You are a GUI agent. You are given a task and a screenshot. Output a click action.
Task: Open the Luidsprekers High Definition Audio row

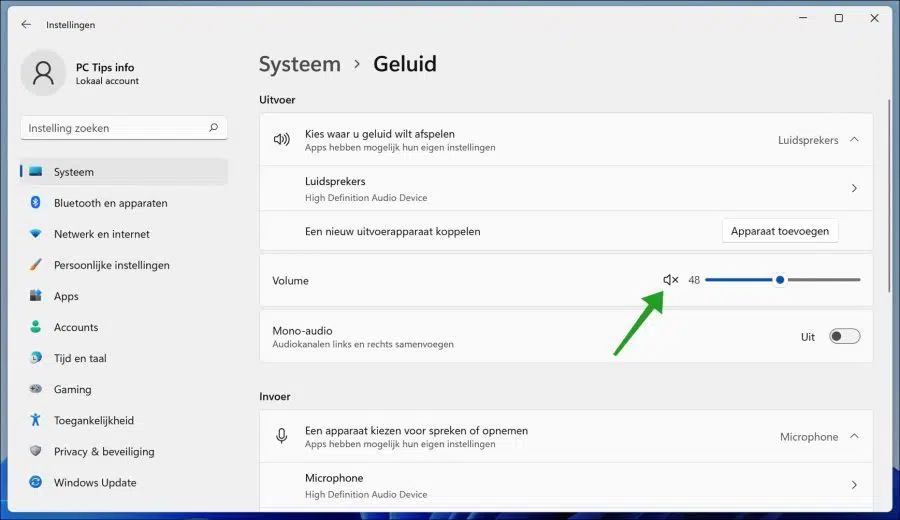pos(566,188)
